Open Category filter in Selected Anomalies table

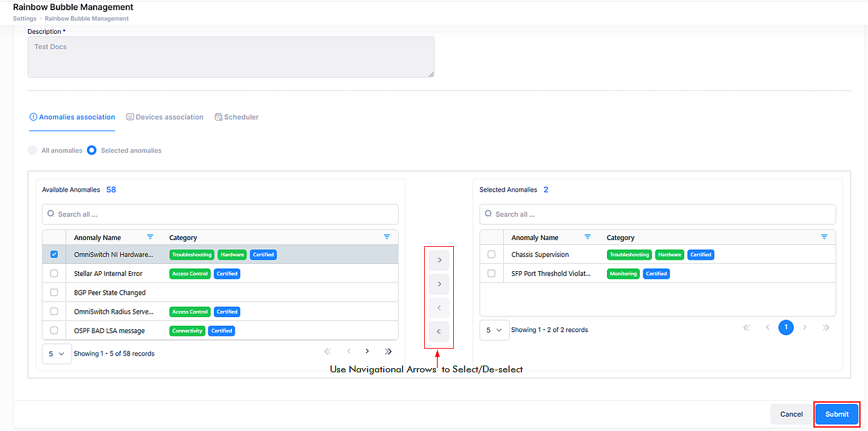(824, 237)
